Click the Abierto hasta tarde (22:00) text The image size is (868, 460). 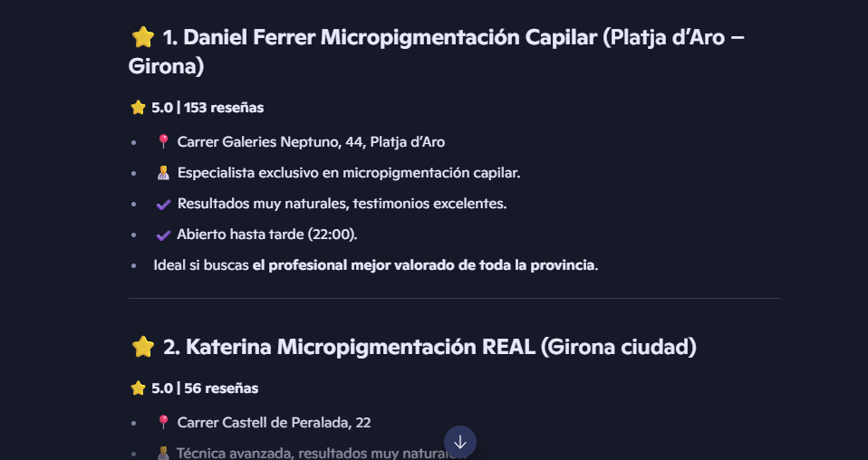pyautogui.click(x=267, y=235)
